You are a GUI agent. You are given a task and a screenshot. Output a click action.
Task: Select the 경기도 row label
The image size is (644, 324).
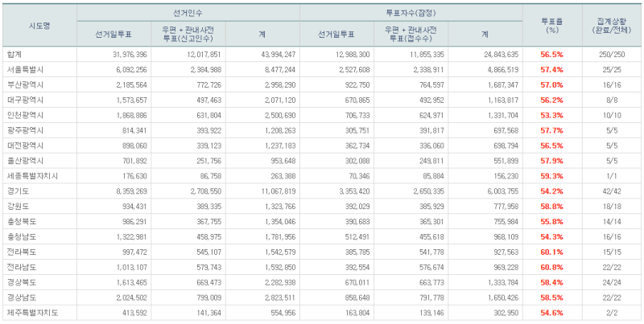(x=17, y=191)
